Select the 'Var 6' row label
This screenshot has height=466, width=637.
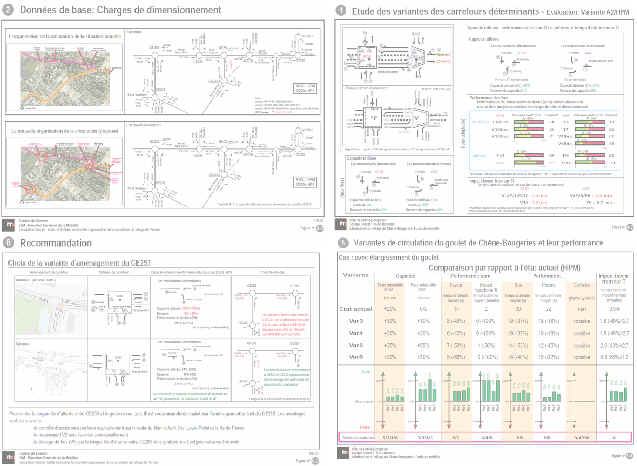point(355,357)
